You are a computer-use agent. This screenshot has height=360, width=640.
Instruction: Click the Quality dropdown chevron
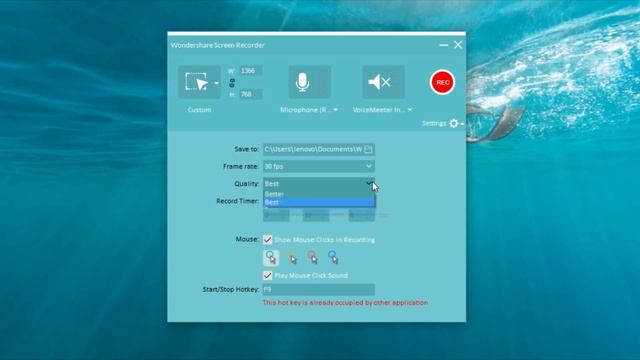[x=369, y=184]
